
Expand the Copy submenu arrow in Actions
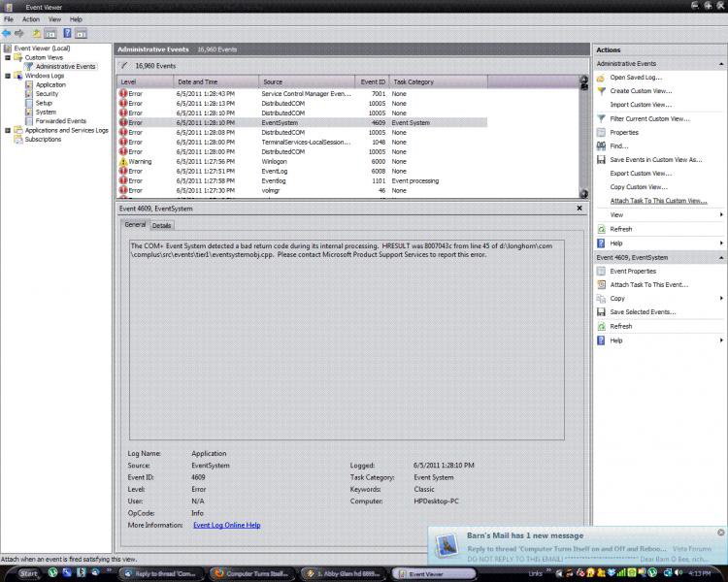pyautogui.click(x=721, y=299)
